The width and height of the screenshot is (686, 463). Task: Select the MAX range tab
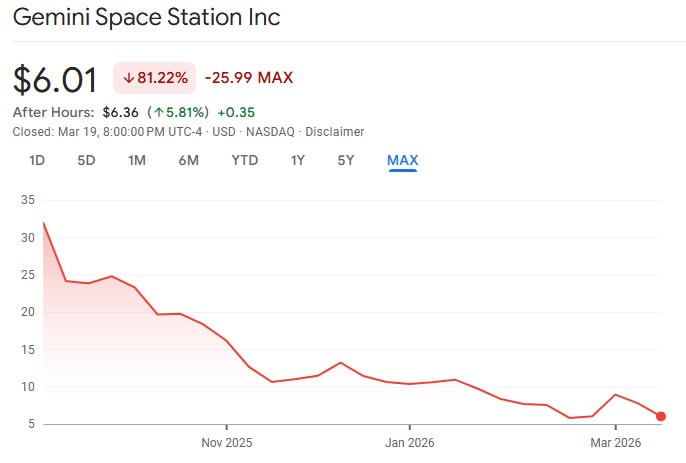[402, 160]
